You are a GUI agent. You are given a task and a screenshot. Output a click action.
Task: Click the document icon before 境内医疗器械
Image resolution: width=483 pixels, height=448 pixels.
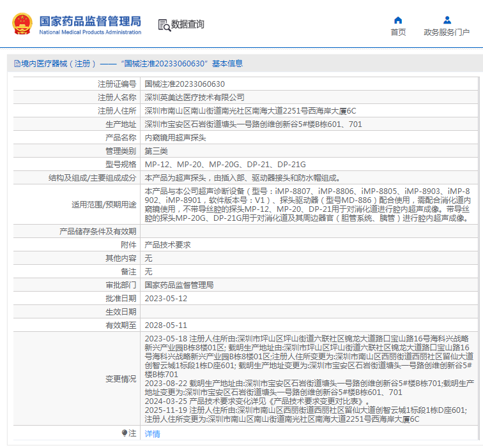tap(17, 64)
